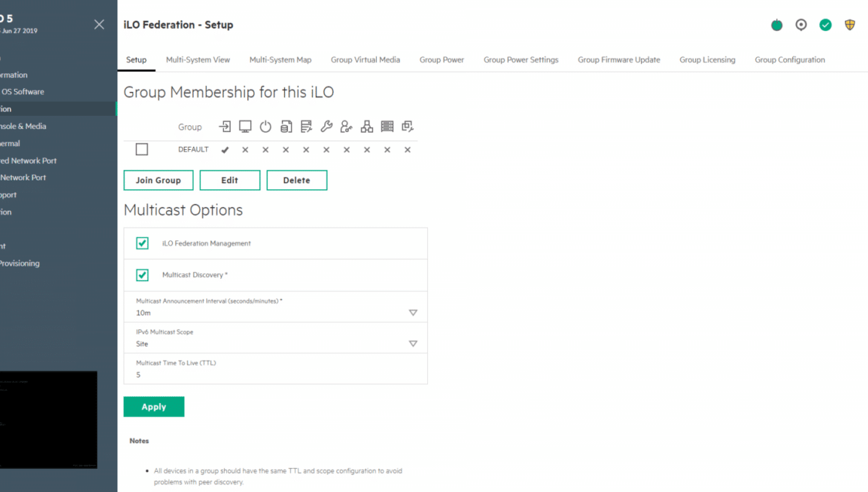Go to the Group Configuration tab
The width and height of the screenshot is (868, 492).
tap(790, 60)
